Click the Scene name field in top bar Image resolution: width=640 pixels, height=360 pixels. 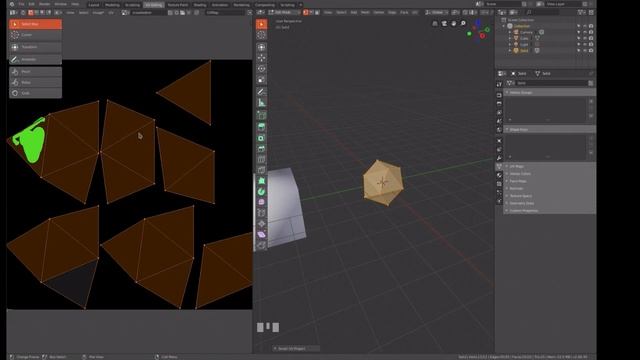503,4
